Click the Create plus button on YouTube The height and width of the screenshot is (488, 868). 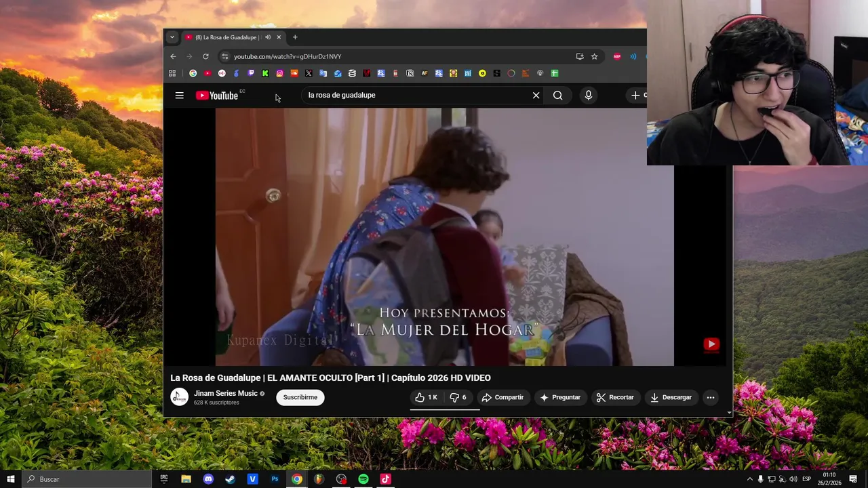click(x=637, y=96)
